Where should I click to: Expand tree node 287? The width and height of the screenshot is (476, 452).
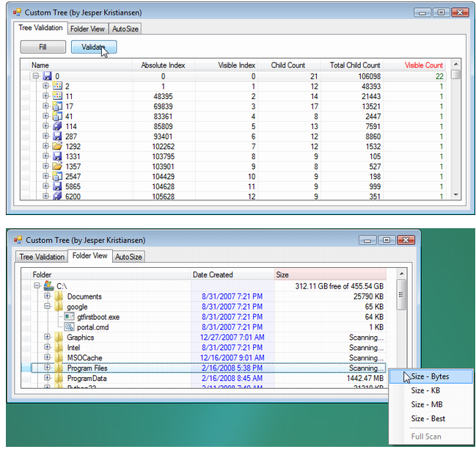click(45, 136)
